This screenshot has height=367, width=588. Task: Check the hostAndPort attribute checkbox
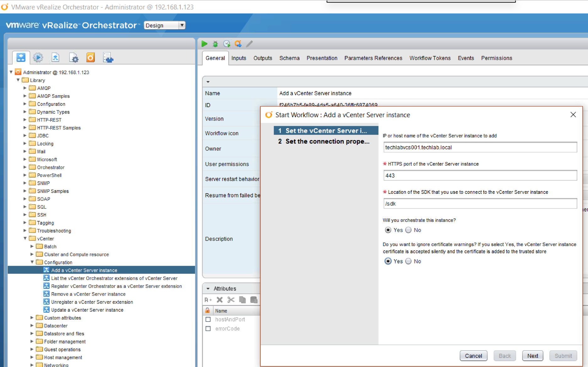point(208,319)
